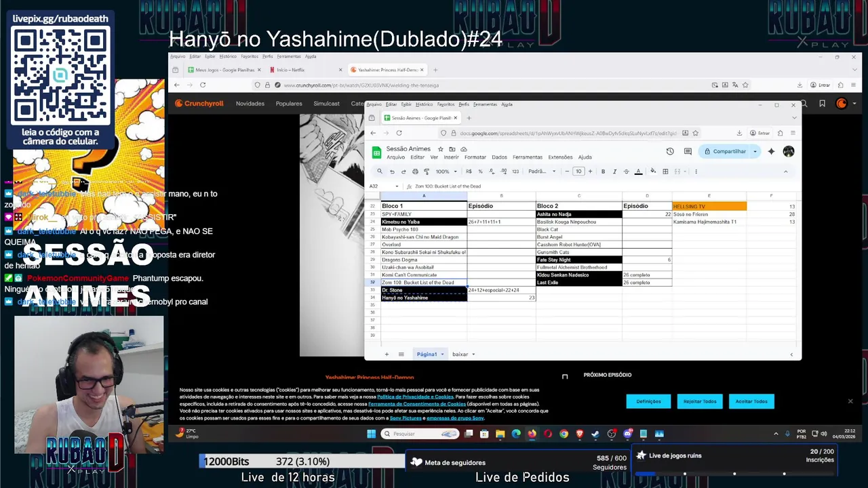
Task: Increase font size with plus button
Action: [x=590, y=171]
